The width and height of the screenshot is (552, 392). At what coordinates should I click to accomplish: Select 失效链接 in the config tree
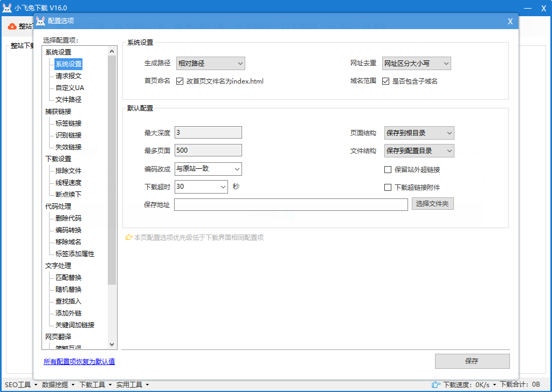tap(68, 147)
